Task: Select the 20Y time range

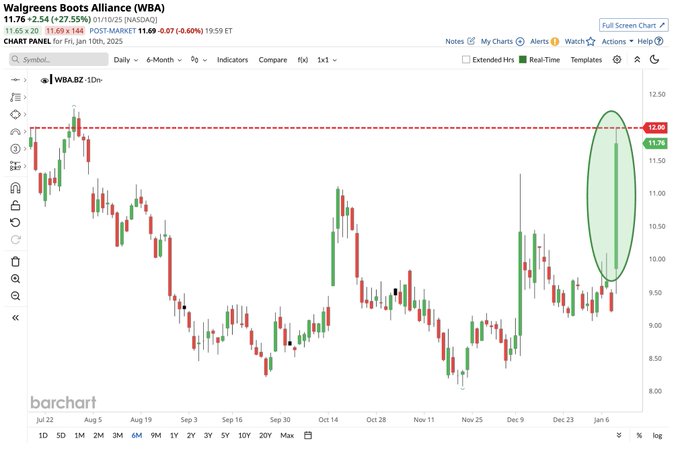Action: (265, 436)
